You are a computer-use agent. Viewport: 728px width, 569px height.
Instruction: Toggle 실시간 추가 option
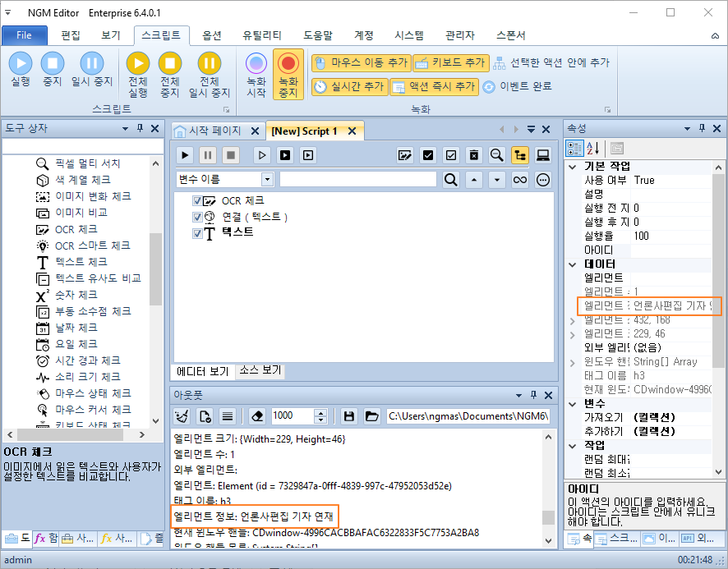[349, 86]
